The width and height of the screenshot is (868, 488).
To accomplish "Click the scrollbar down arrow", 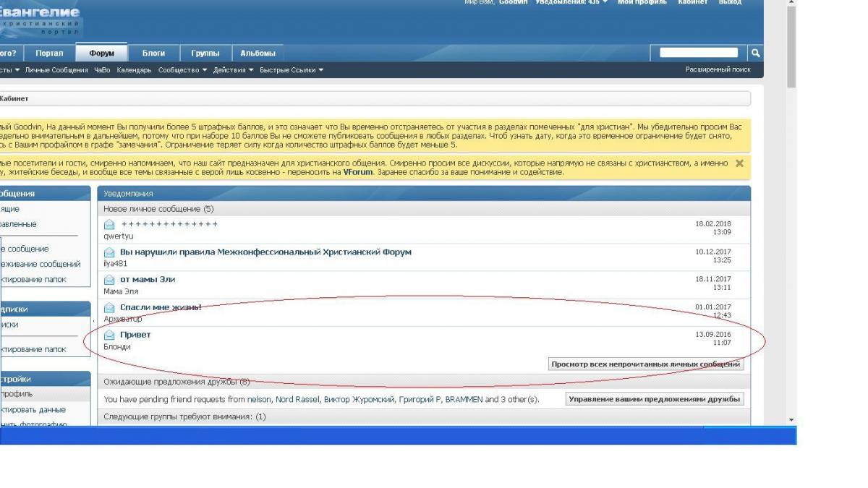I will (x=791, y=419).
